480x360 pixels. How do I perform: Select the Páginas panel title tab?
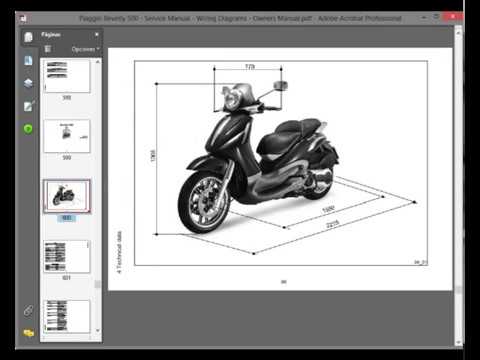51,35
